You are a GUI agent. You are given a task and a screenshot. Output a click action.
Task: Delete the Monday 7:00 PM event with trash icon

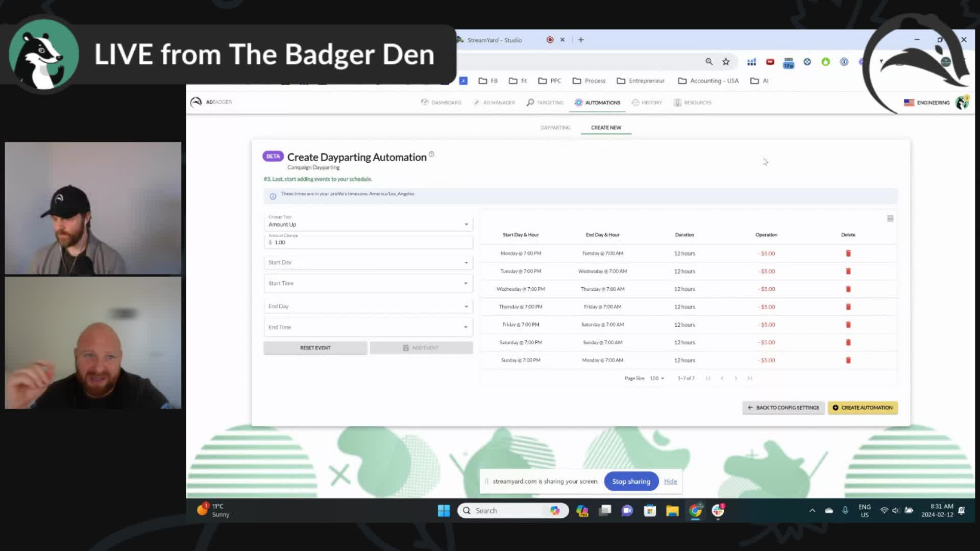coord(848,253)
